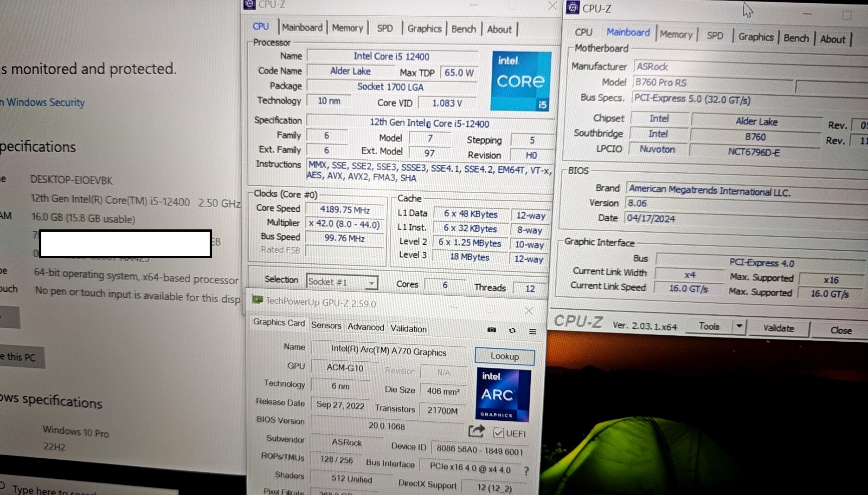Click the Intel Arc Graphics logo
This screenshot has width=868, height=495.
click(x=503, y=395)
